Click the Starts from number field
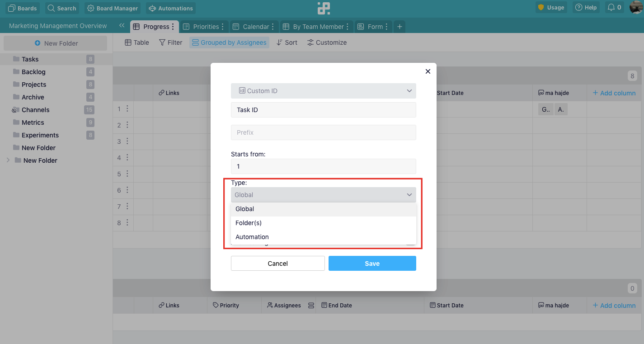Viewport: 644px width, 344px height. tap(324, 166)
